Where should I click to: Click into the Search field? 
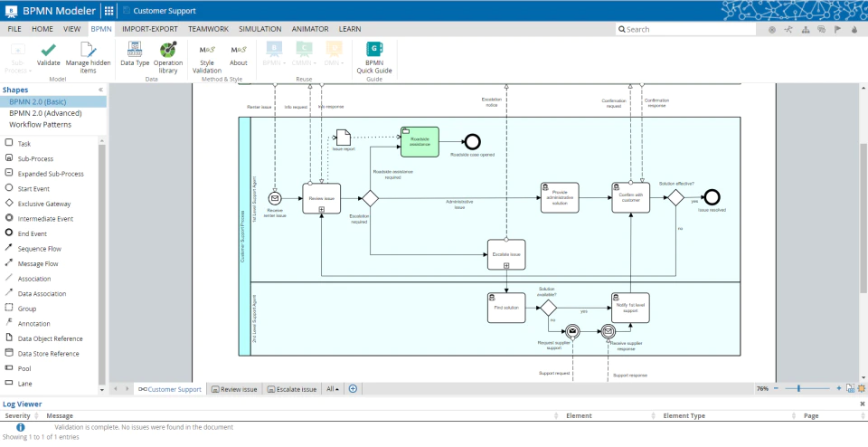pyautogui.click(x=686, y=29)
